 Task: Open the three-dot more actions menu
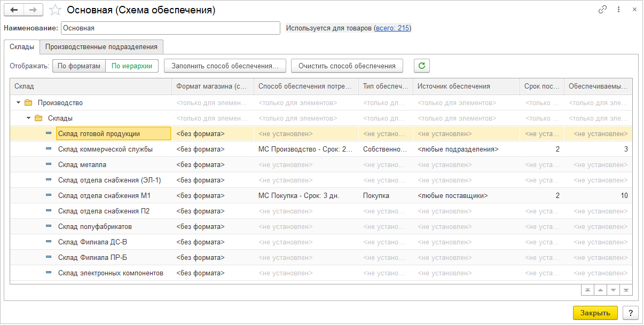tap(618, 10)
